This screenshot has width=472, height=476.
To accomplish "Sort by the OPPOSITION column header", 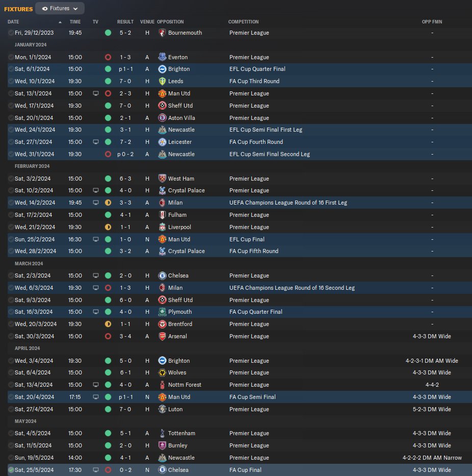I will (170, 22).
